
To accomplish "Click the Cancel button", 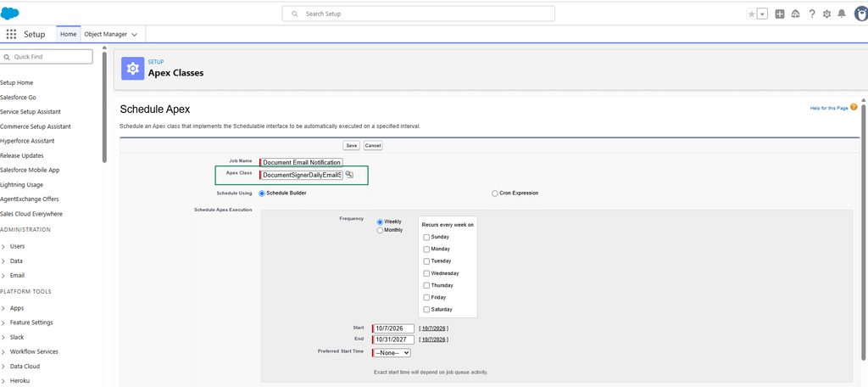I will click(373, 145).
